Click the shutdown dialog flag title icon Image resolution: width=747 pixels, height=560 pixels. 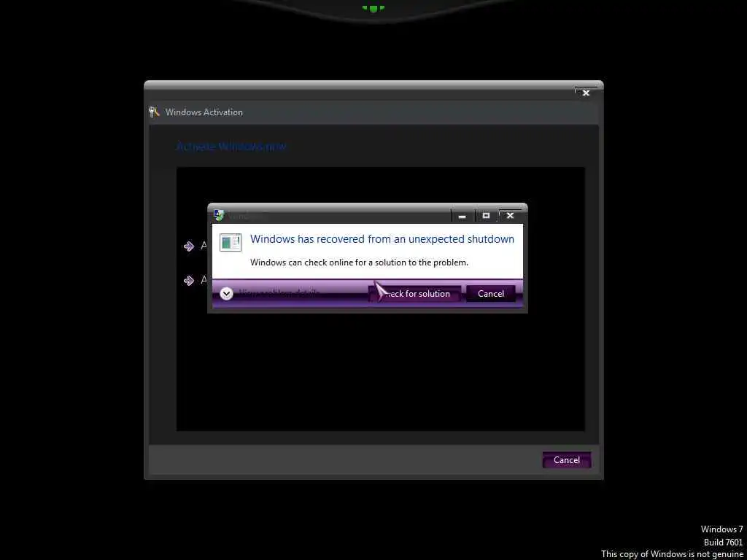tap(219, 216)
